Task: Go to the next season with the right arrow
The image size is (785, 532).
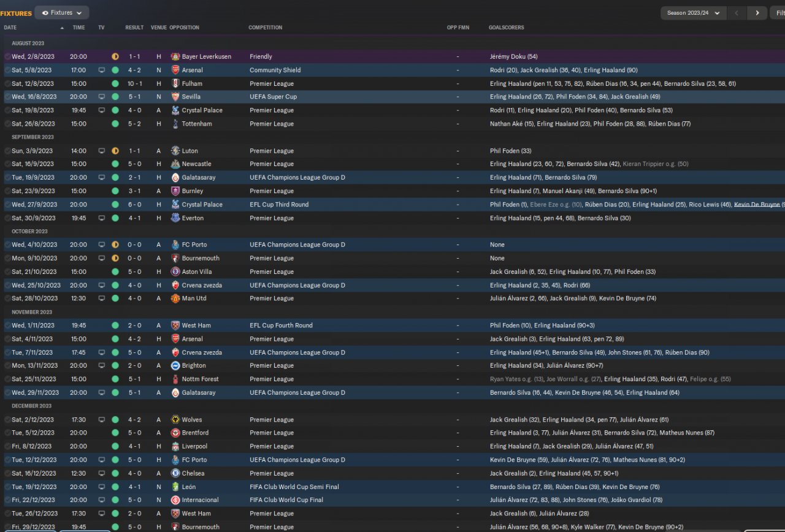Action: [x=757, y=13]
